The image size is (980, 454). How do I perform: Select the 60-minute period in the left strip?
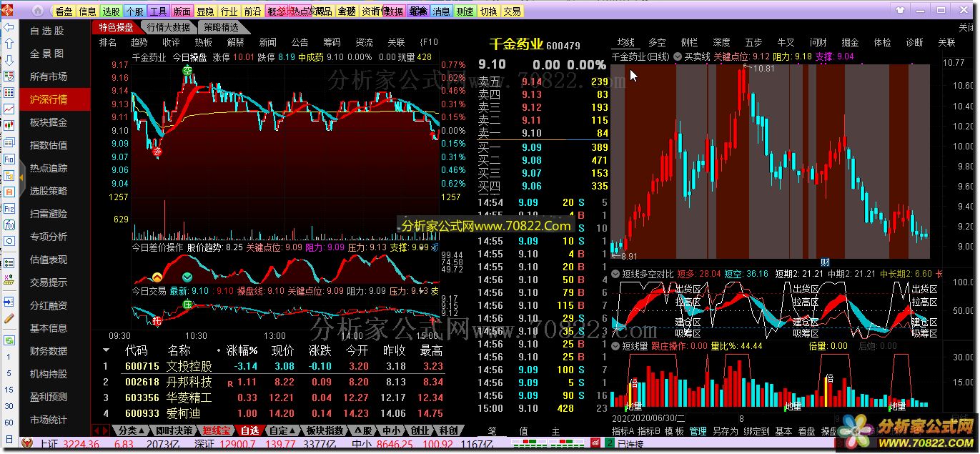[9, 423]
